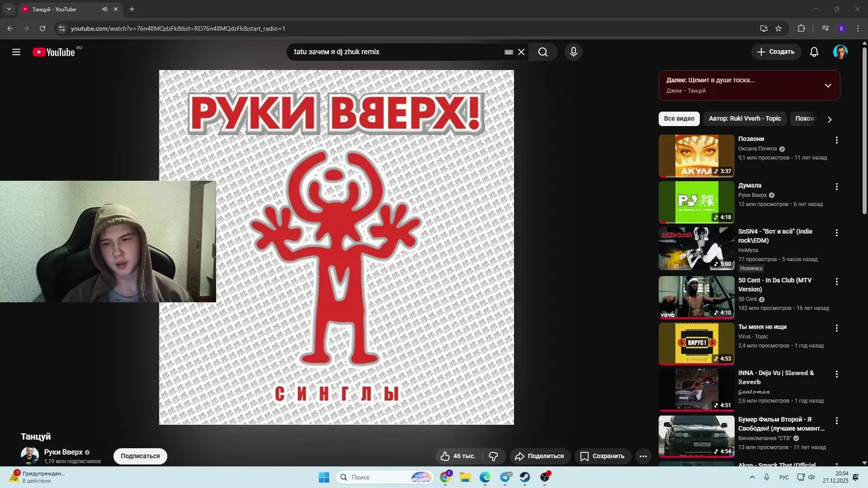Open options menu for Позвони
868x488 pixels.
tap(836, 140)
